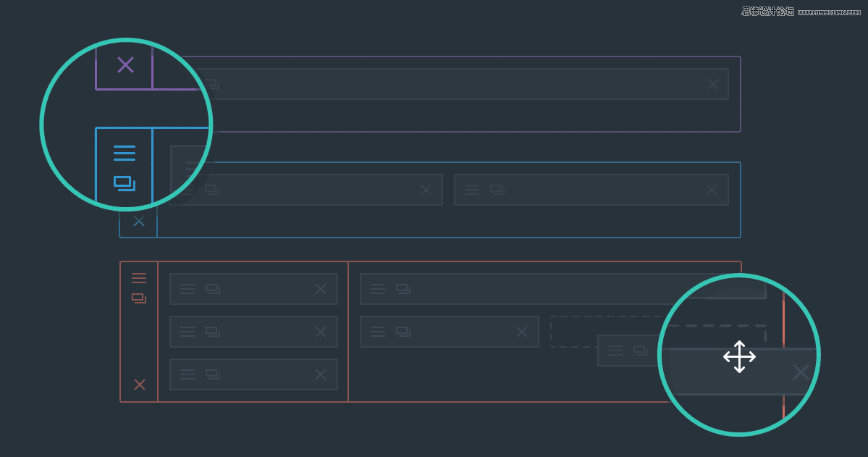Remove the second-row module in red right column
The image size is (868, 457).
coord(522,332)
